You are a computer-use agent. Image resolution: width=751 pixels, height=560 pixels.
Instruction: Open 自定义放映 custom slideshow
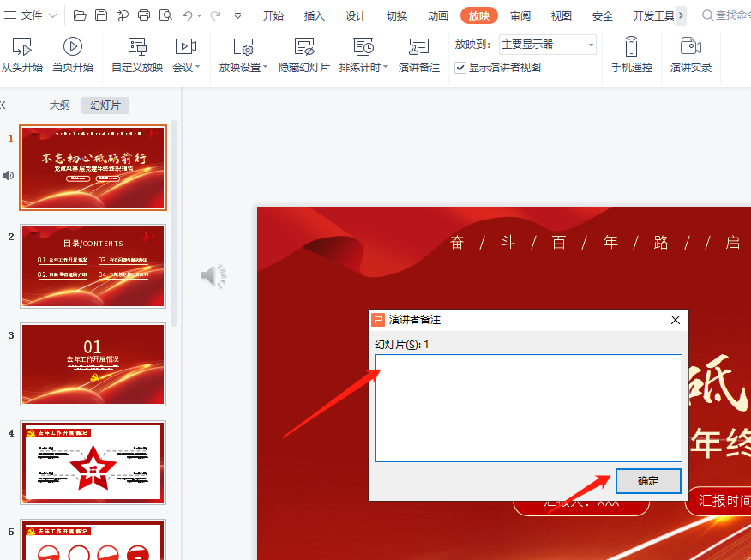[137, 55]
